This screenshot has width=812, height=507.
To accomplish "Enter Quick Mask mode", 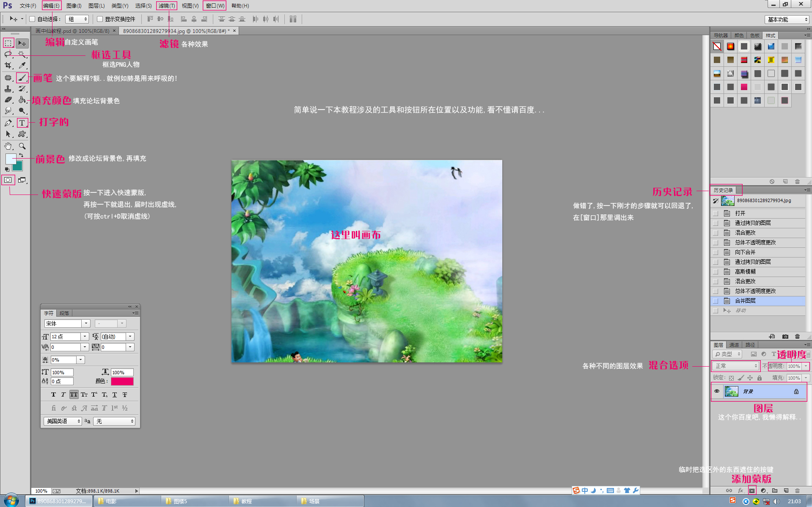I will point(8,180).
